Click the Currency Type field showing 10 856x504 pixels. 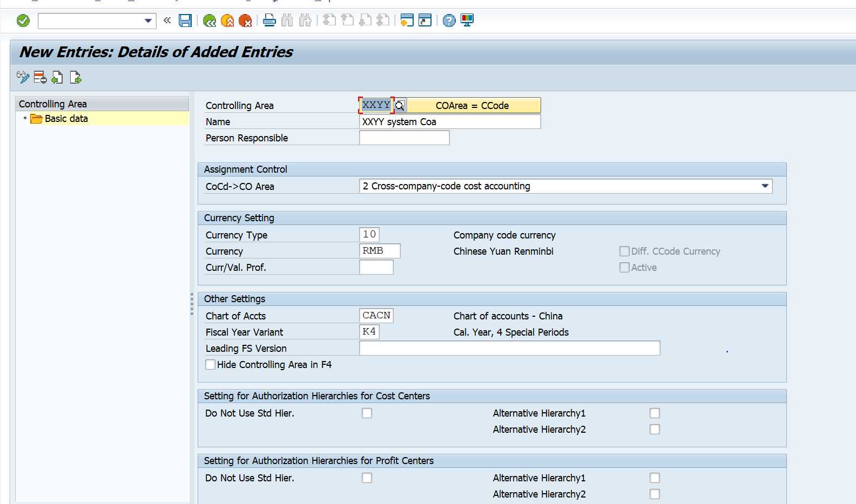[369, 235]
